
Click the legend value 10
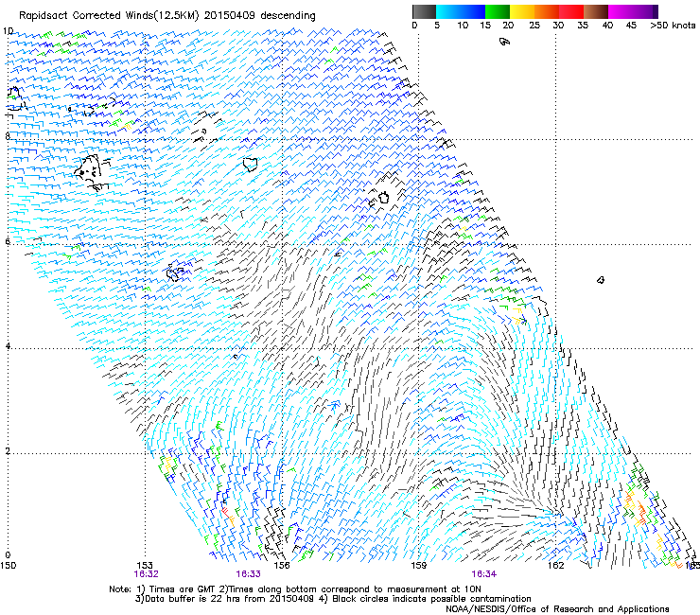click(463, 26)
